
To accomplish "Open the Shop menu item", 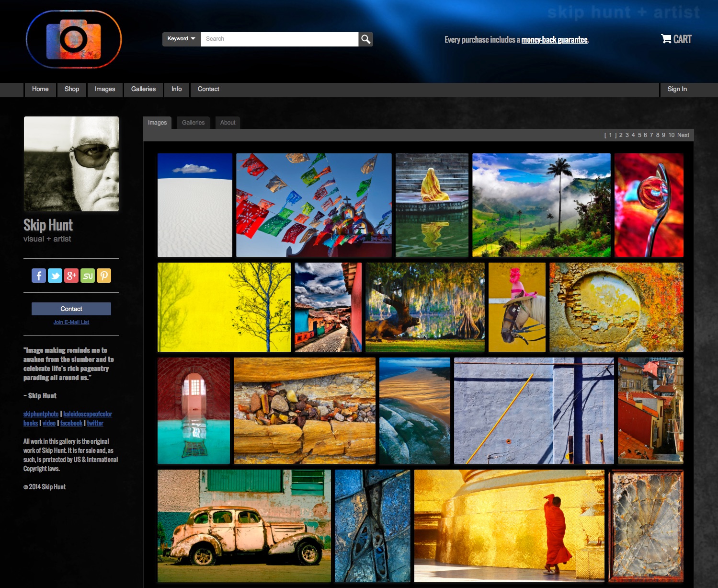I will pos(72,90).
